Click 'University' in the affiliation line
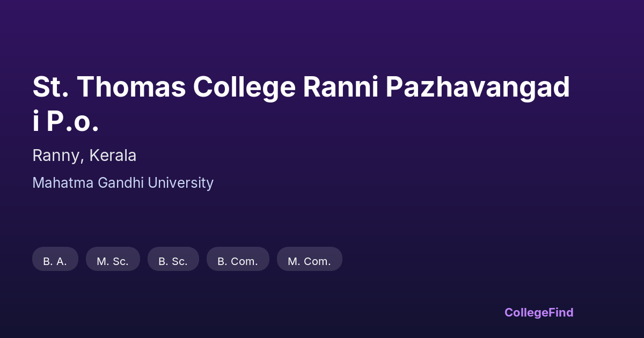This screenshot has width=644, height=338. coord(181,183)
